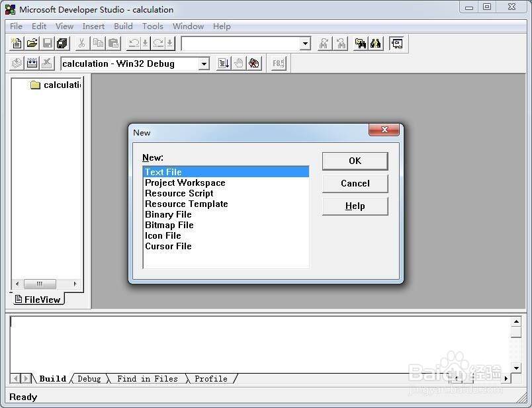Click the Paste clipboard icon

coord(114,44)
